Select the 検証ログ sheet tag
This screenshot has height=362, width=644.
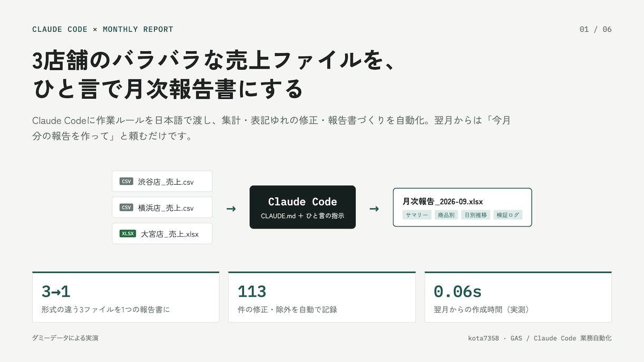pos(507,215)
